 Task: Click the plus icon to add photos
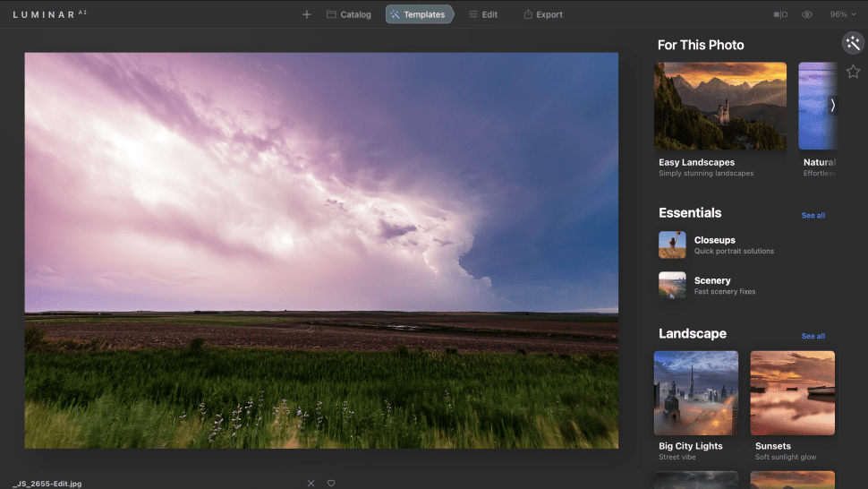click(306, 14)
